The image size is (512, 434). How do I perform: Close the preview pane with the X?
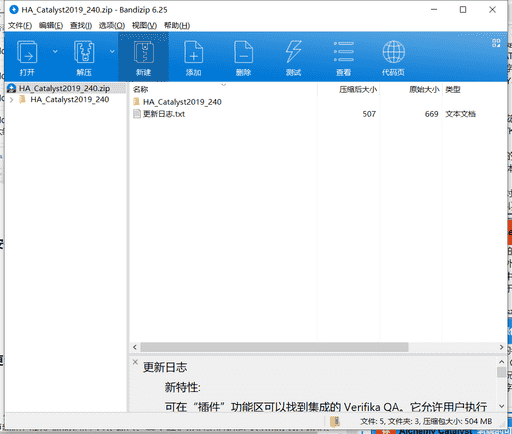pos(135,362)
